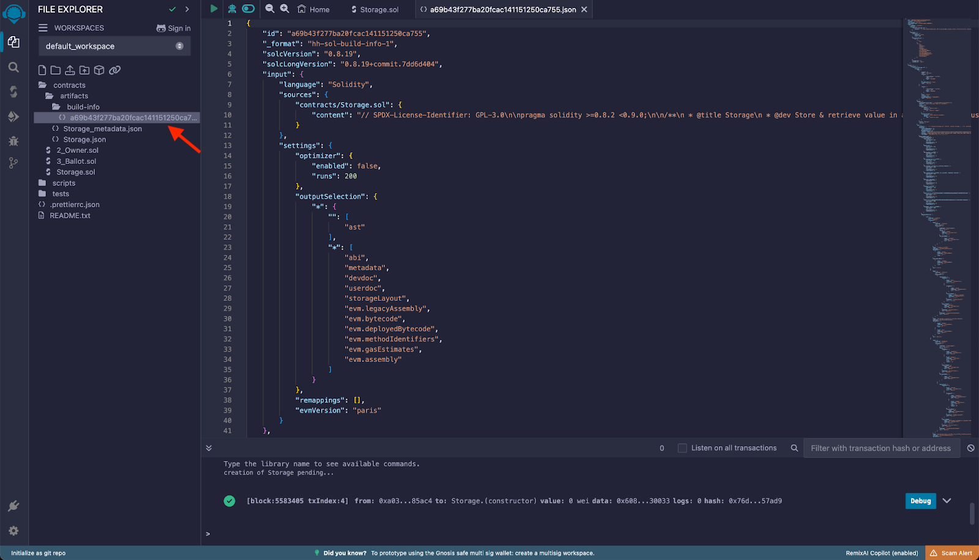The width and height of the screenshot is (979, 560).
Task: Switch to the Storage.sol tab
Action: [x=375, y=10]
